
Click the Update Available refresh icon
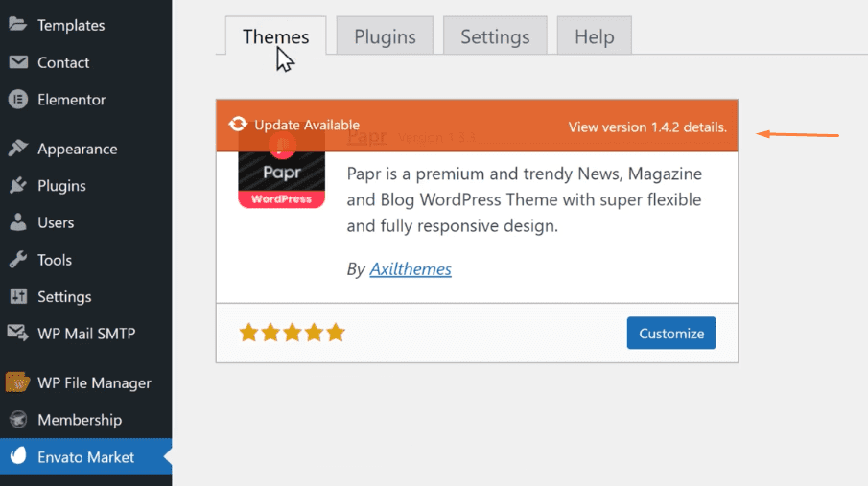click(x=238, y=124)
